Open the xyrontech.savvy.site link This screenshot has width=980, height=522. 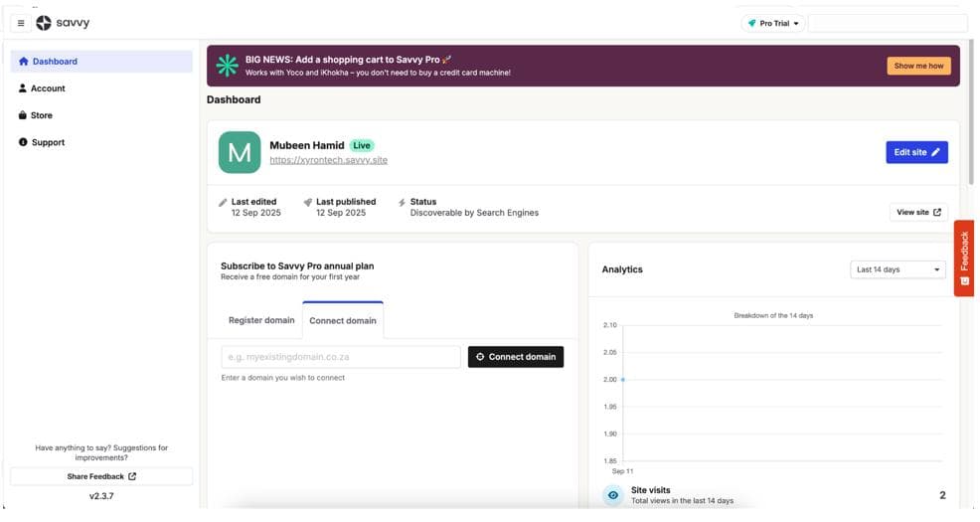pyautogui.click(x=328, y=160)
